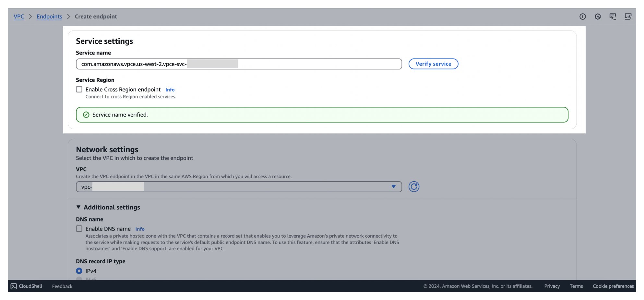Click Info next to Enable DNS name
This screenshot has width=644, height=300.
pos(140,229)
